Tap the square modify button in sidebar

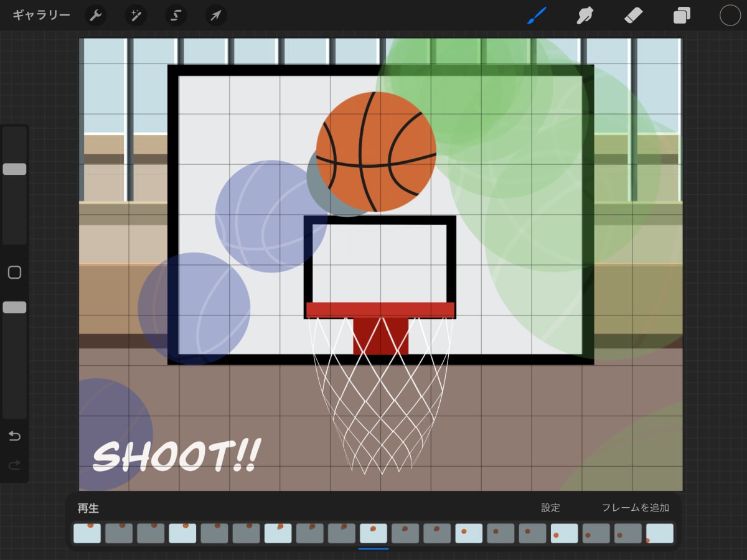tap(14, 273)
